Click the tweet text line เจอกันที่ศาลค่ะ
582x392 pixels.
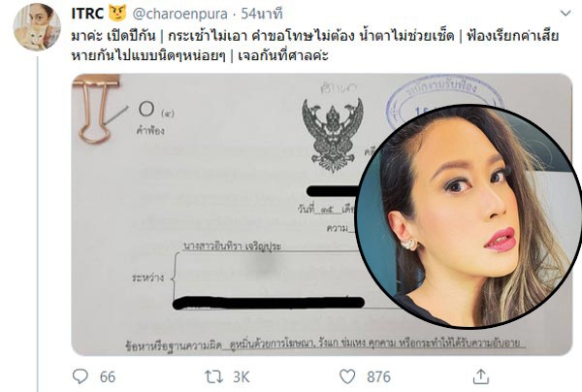click(283, 55)
